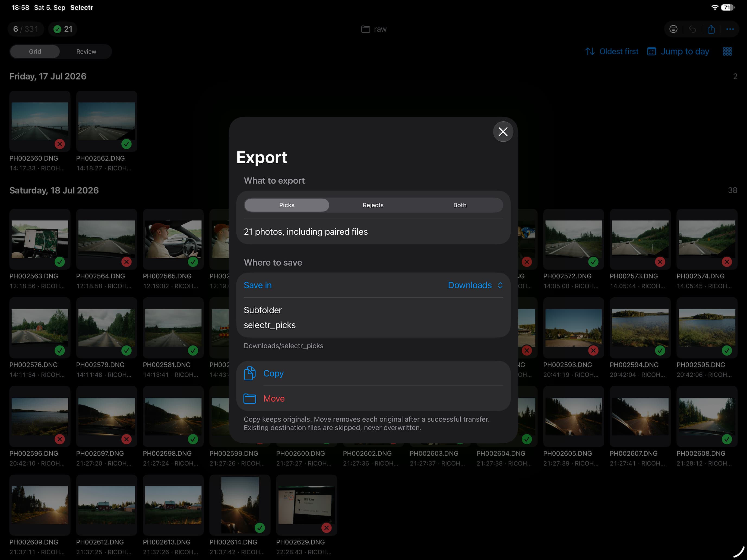Toggle pick badge on PH002563.DNG
747x560 pixels.
coord(60,262)
